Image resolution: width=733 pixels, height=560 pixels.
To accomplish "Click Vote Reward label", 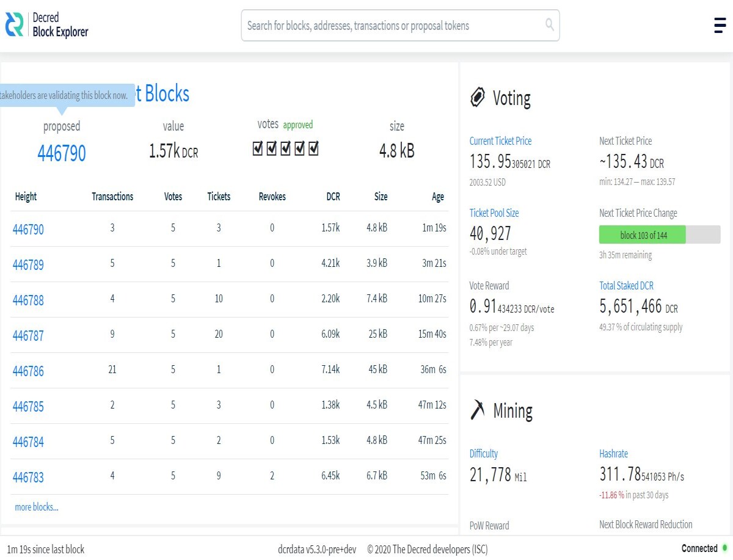I will (489, 285).
